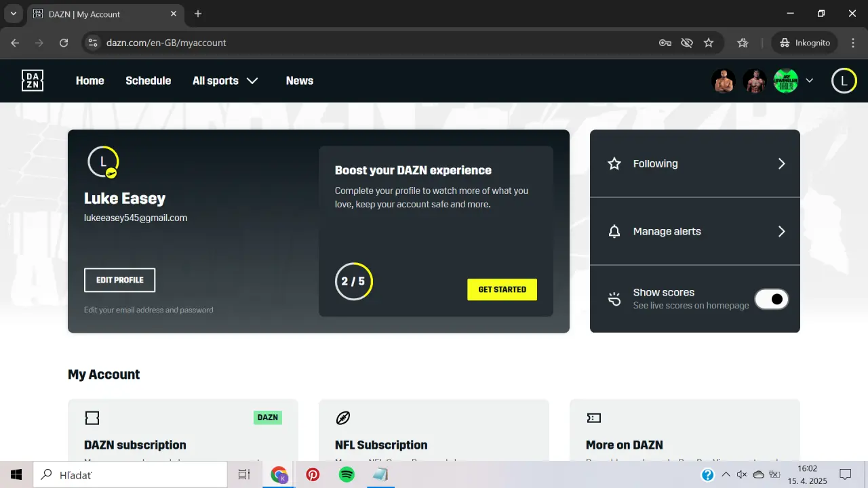Click the site information icon in address bar
The width and height of the screenshot is (868, 488).
[x=94, y=43]
